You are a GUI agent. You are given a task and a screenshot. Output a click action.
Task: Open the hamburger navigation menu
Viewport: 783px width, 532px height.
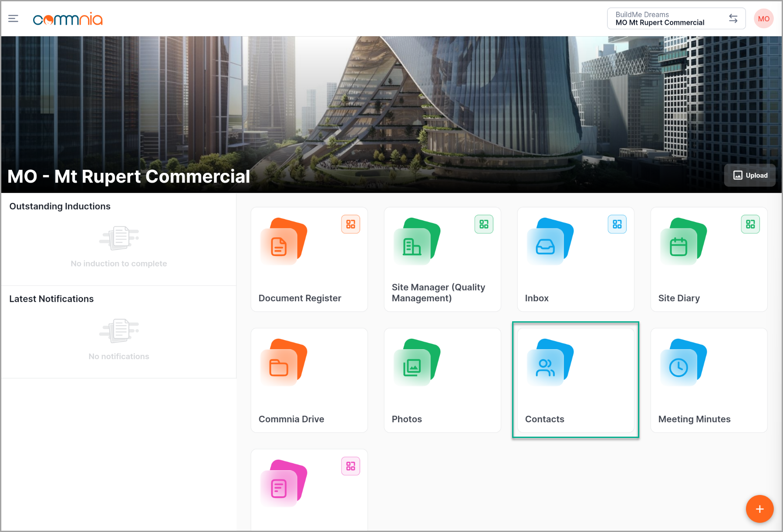(13, 19)
